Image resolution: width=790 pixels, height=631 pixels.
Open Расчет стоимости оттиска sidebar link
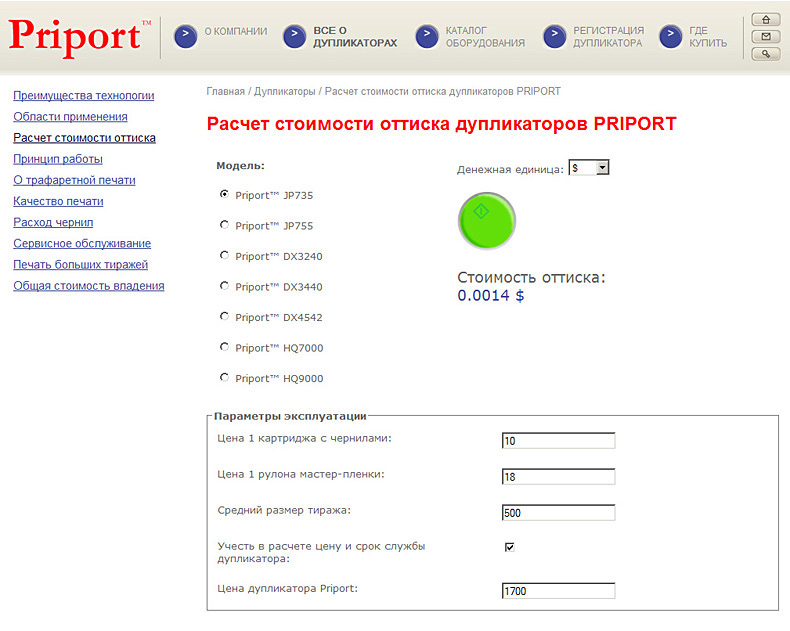(84, 138)
